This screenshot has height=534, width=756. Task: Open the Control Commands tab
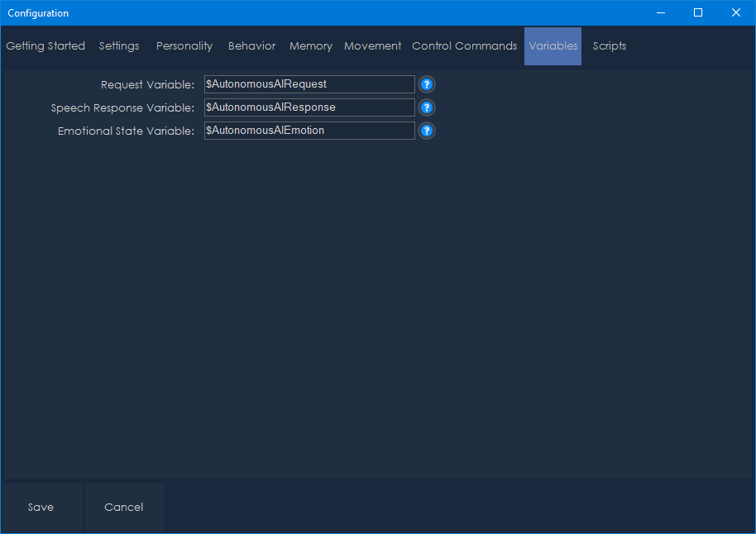(465, 46)
